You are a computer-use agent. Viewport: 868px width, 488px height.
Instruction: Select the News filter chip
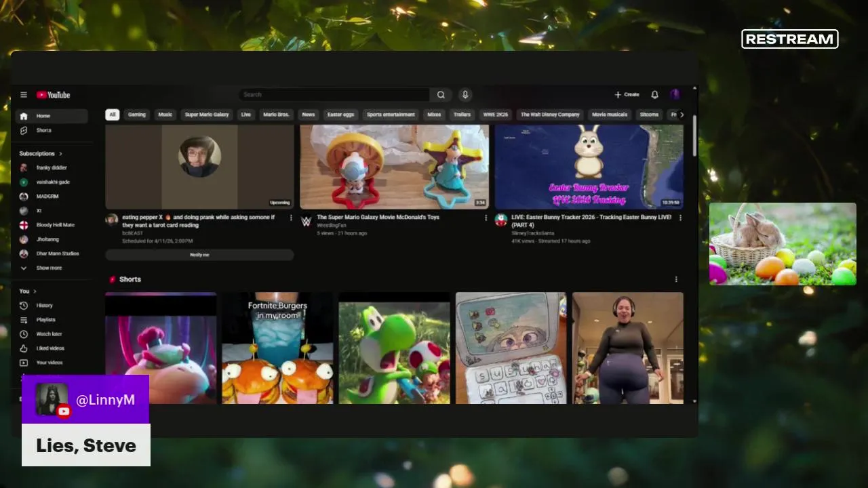tap(309, 115)
